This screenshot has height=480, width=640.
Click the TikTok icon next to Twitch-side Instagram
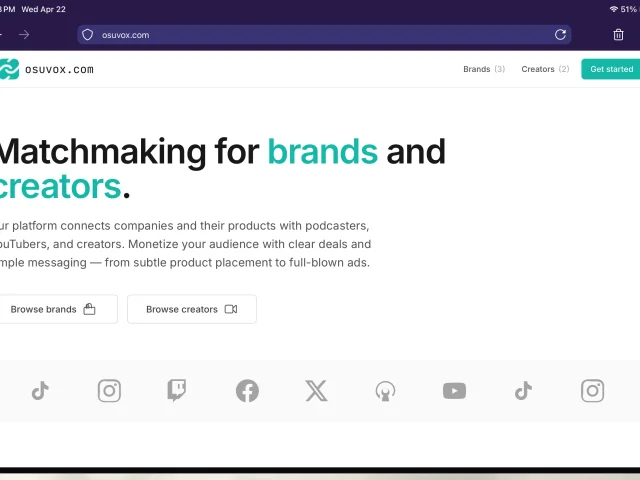(x=40, y=391)
